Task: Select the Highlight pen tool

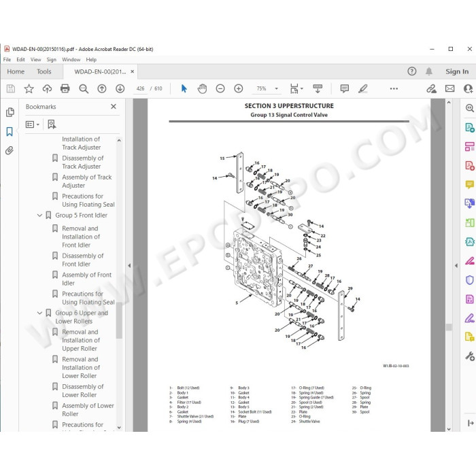Action: click(x=362, y=88)
